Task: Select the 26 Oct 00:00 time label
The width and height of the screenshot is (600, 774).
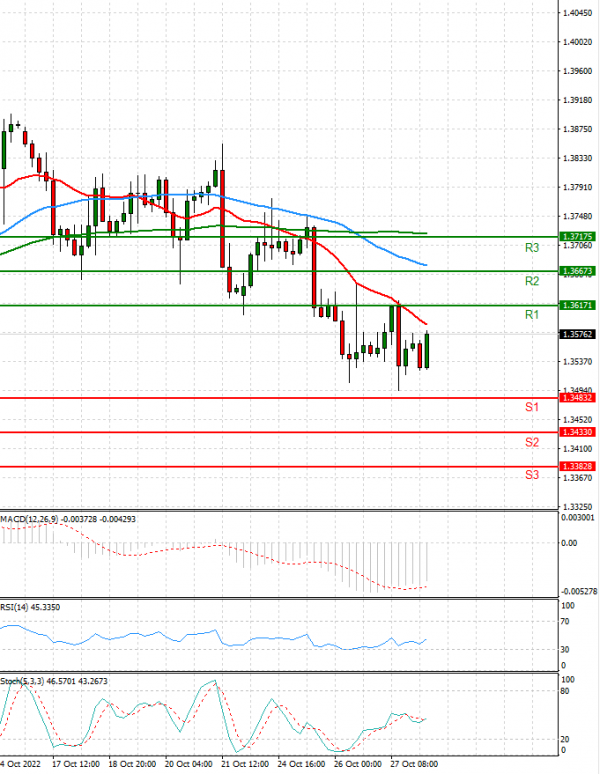Action: click(358, 764)
